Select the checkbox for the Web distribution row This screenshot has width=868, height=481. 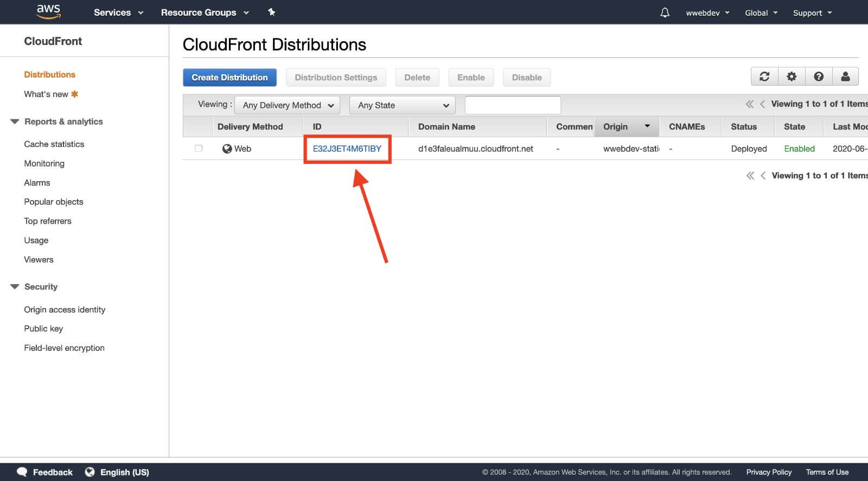pos(199,148)
